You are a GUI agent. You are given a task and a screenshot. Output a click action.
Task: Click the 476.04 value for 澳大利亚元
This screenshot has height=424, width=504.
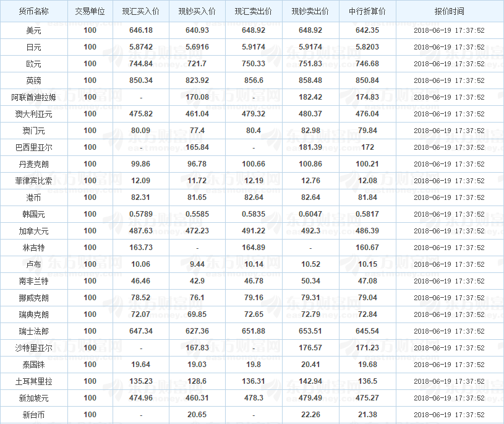pos(367,114)
